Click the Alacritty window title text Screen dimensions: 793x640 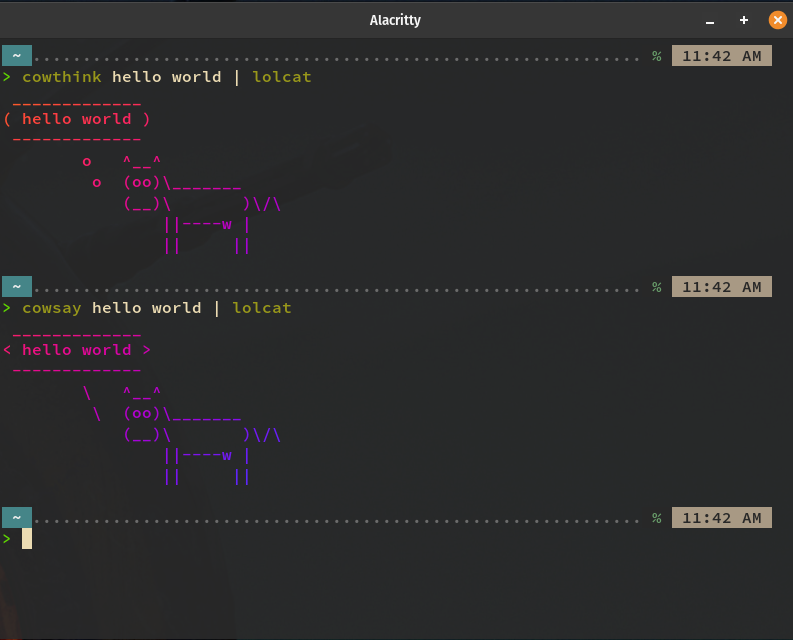395,20
